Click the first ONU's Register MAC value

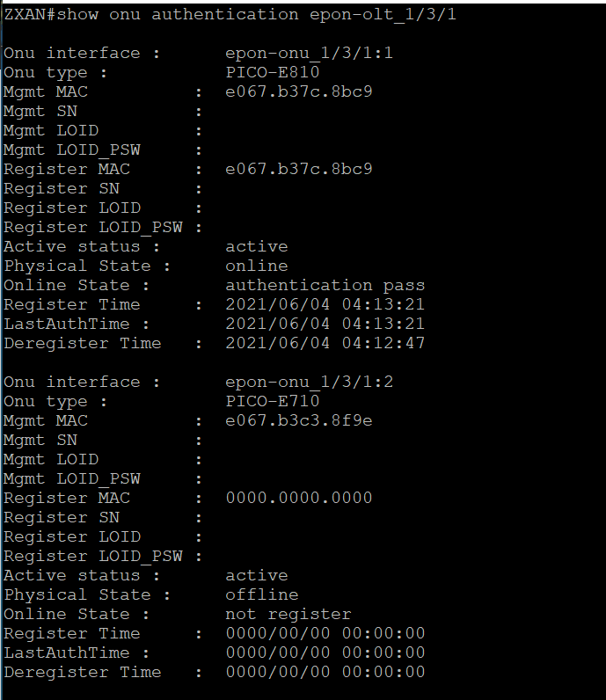(299, 169)
